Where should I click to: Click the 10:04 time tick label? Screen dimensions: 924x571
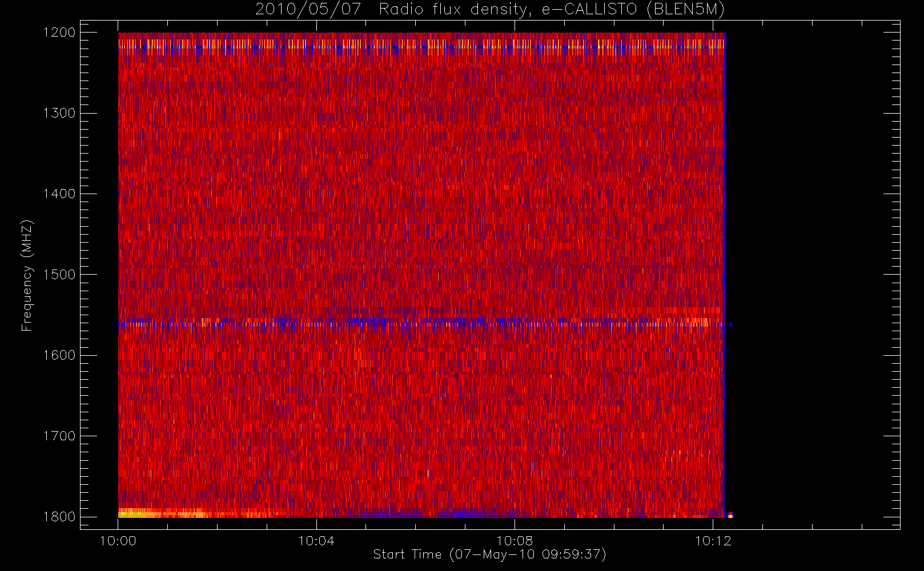point(316,541)
